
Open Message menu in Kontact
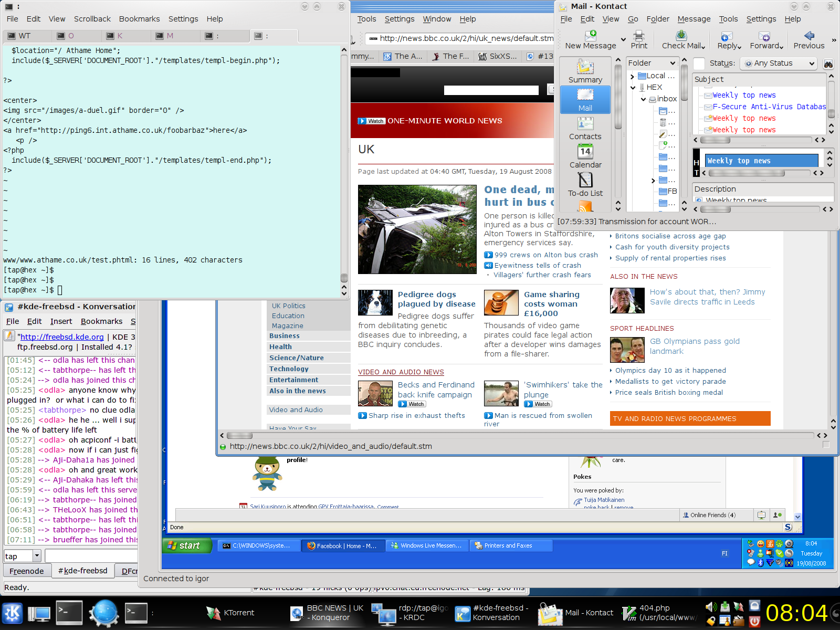[694, 19]
